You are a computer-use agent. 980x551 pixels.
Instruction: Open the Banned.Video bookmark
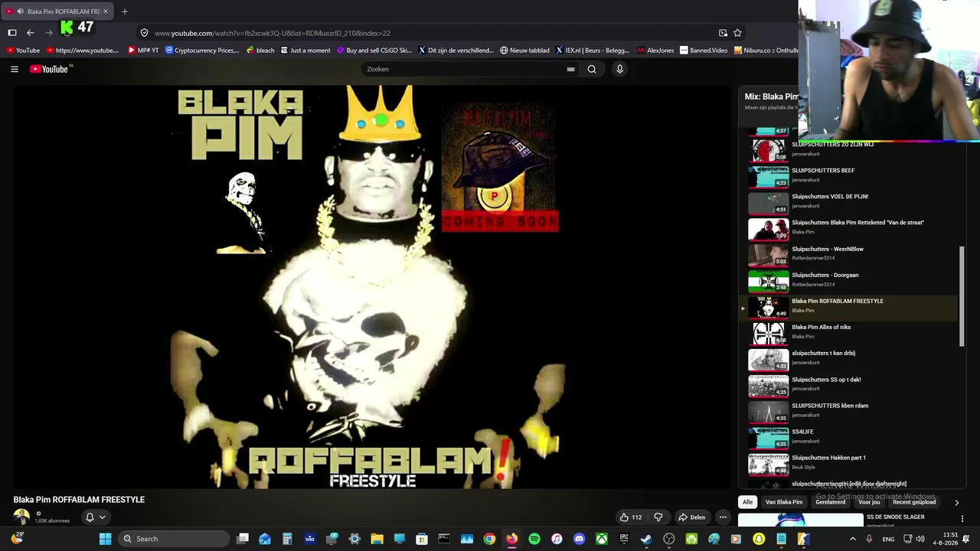coord(704,51)
